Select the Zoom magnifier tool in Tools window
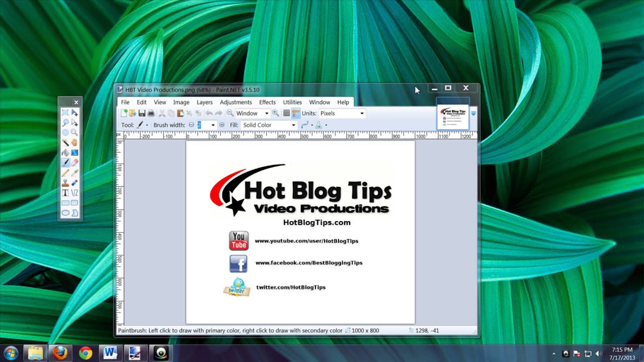 tap(74, 133)
